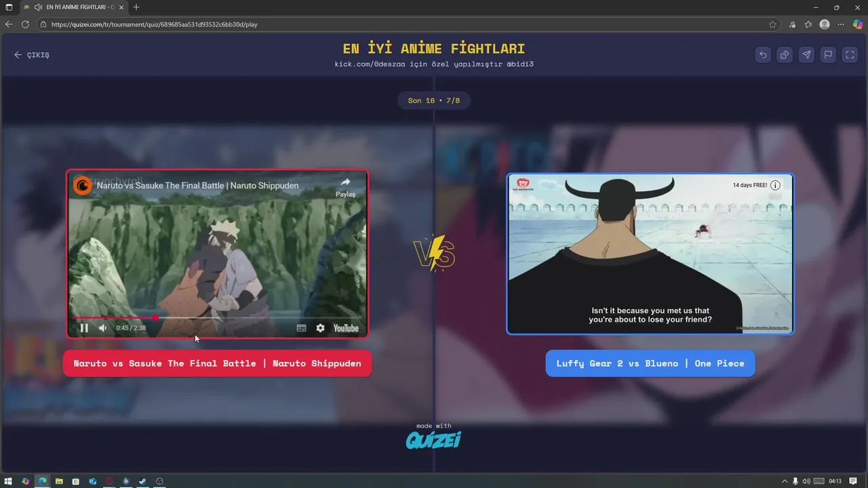Viewport: 868px width, 488px height.
Task: Open Steam from the taskbar
Action: (x=142, y=481)
